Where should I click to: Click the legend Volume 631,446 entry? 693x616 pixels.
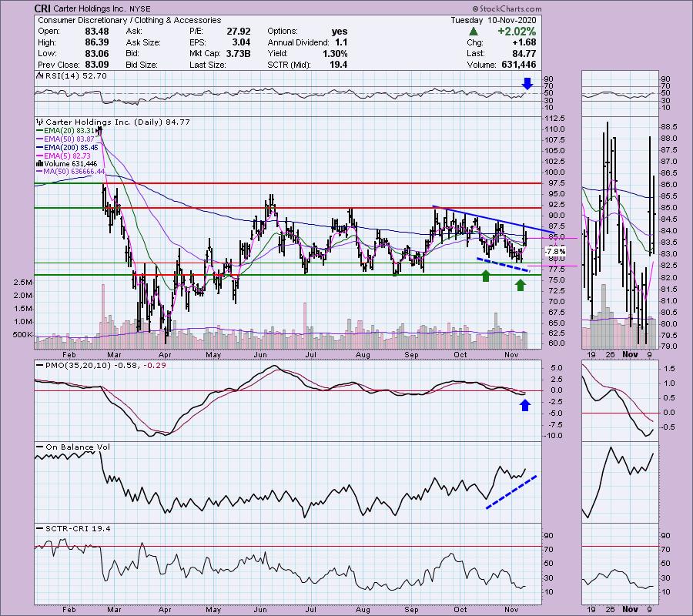click(69, 163)
